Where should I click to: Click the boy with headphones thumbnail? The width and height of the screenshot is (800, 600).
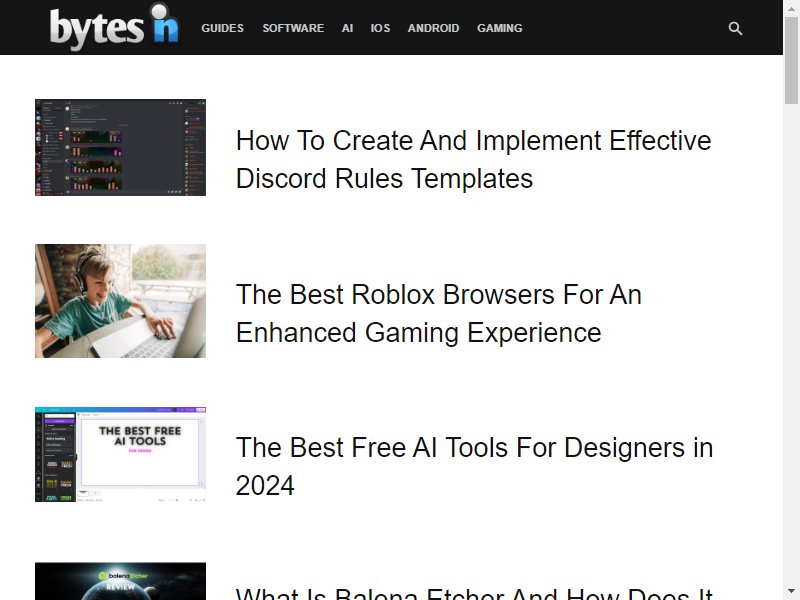click(120, 301)
